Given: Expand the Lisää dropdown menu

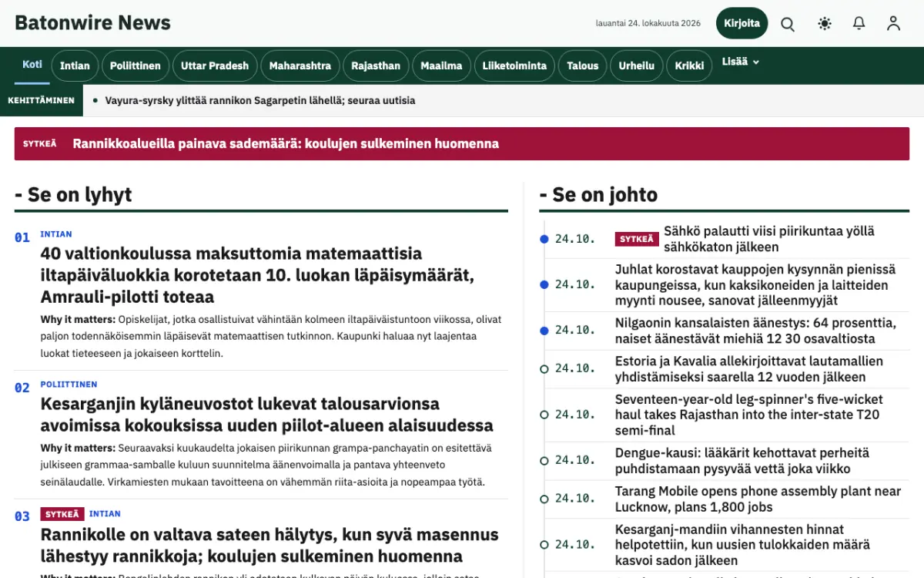Looking at the screenshot, I should (740, 62).
